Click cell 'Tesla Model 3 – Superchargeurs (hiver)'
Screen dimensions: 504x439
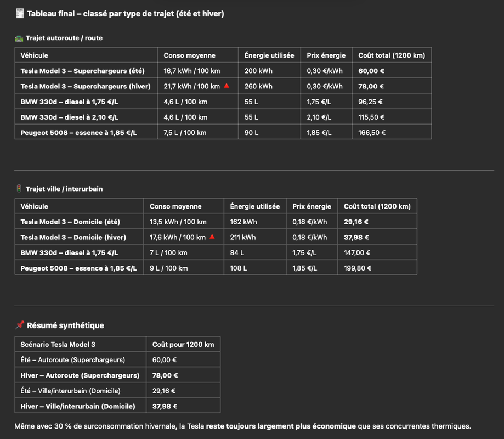(86, 86)
